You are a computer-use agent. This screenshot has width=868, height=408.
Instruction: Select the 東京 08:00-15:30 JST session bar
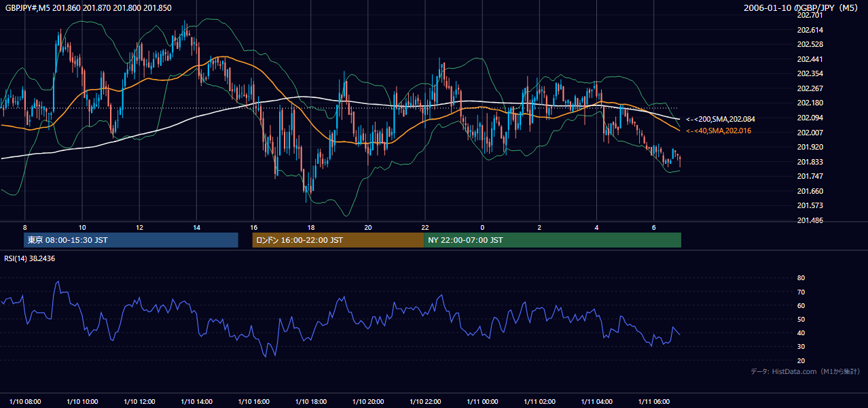click(131, 240)
